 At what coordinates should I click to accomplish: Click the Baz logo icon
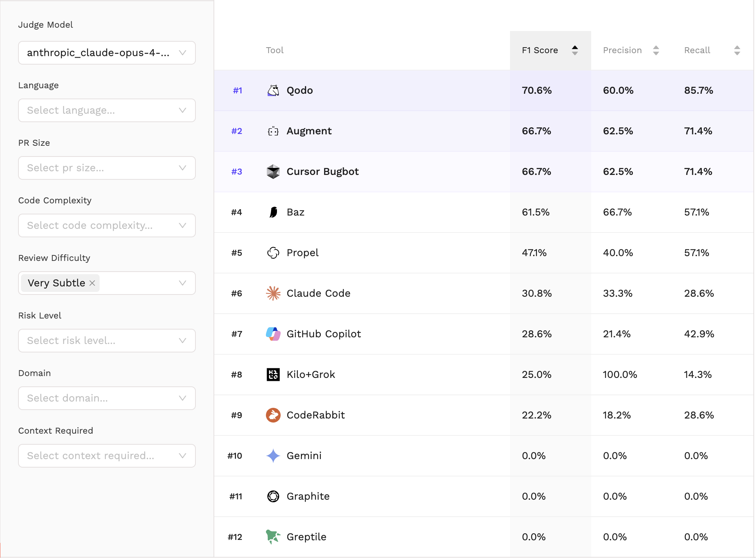tap(273, 212)
